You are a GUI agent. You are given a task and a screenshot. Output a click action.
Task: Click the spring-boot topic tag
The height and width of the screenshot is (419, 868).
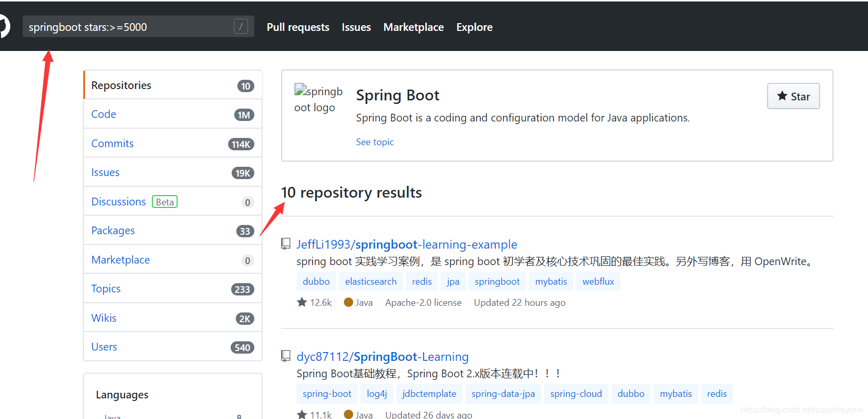(327, 394)
